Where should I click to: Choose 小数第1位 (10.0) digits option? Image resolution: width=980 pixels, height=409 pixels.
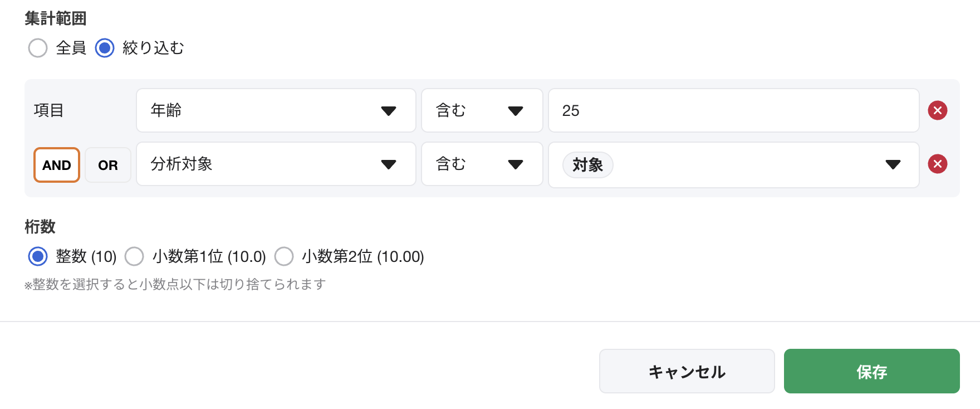tap(134, 256)
